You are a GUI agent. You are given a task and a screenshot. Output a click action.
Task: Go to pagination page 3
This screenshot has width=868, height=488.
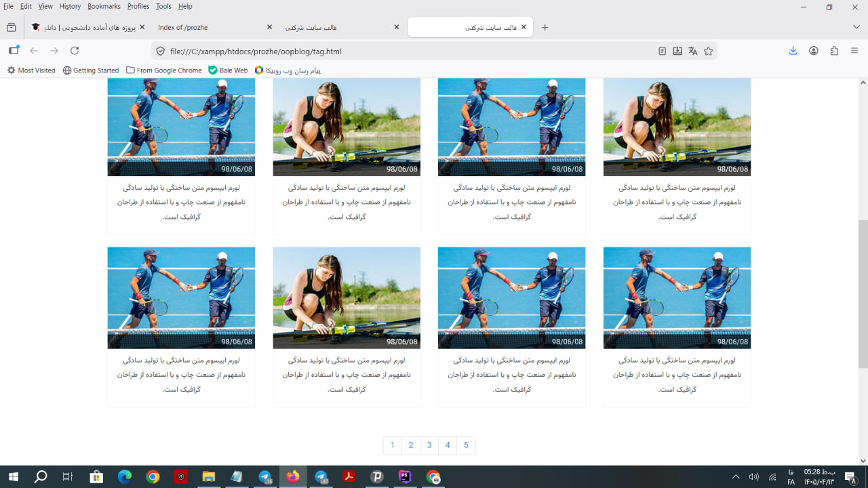(x=429, y=445)
